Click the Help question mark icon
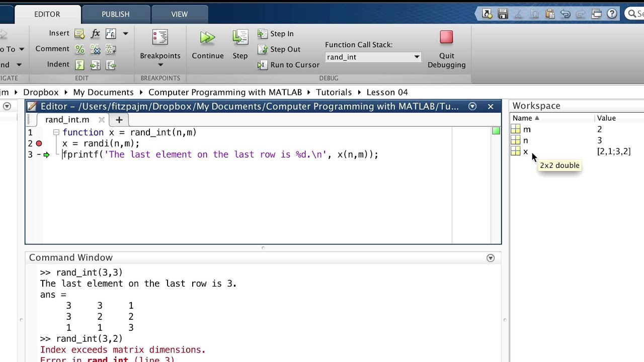 click(612, 14)
